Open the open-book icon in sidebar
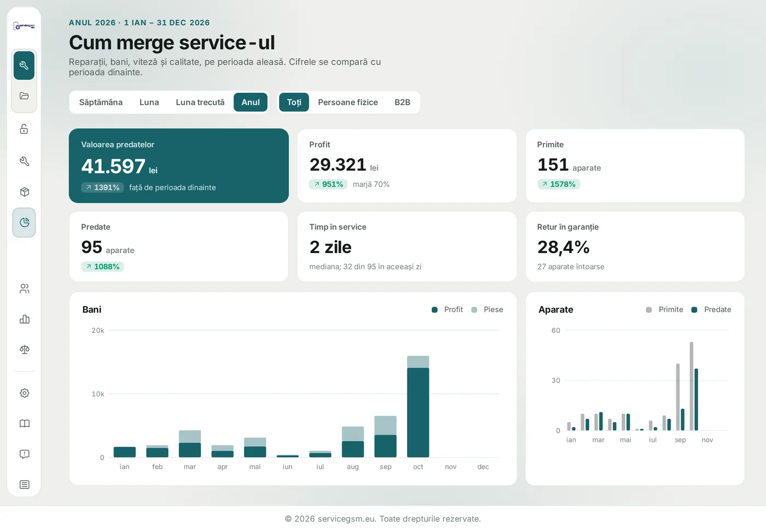766x532 pixels. tap(24, 424)
